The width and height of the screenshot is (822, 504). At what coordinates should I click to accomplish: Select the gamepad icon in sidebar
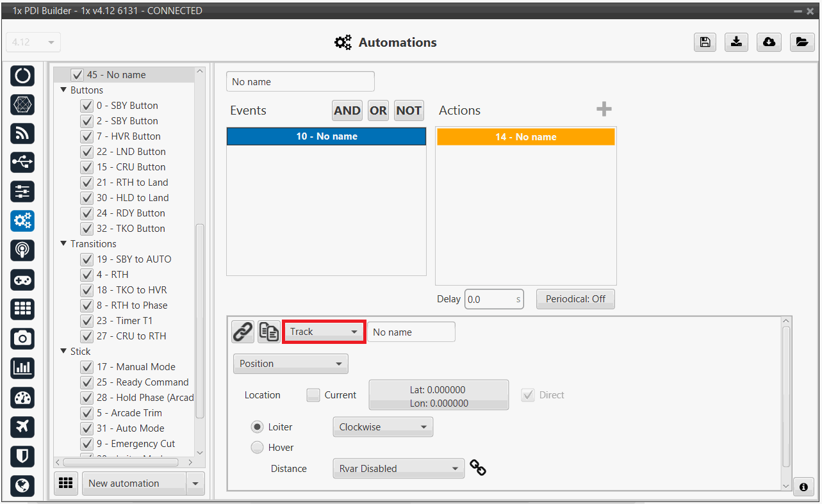tap(23, 280)
